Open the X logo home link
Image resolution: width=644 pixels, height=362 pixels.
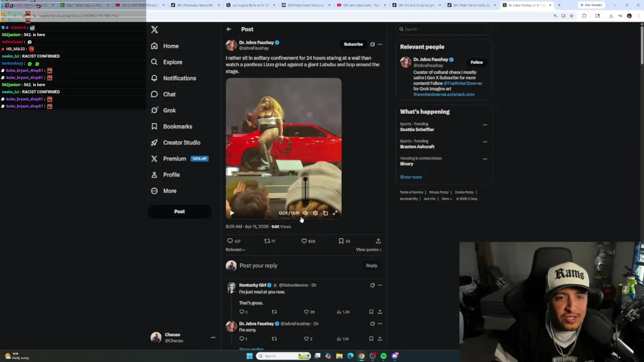[x=154, y=30]
